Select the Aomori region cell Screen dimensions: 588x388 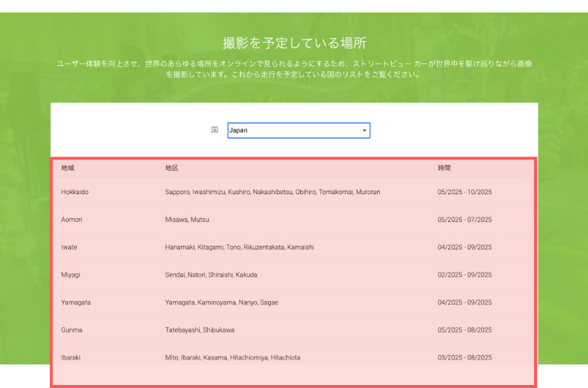[72, 220]
